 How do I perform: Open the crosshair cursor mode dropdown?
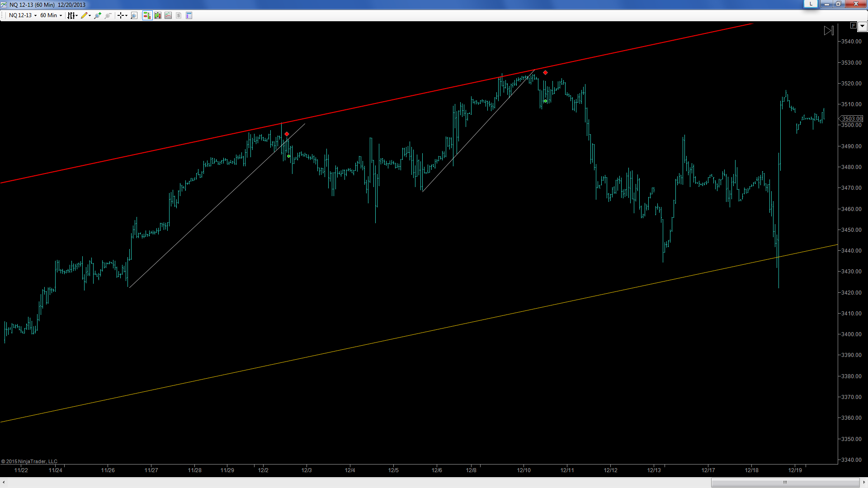[x=123, y=15]
